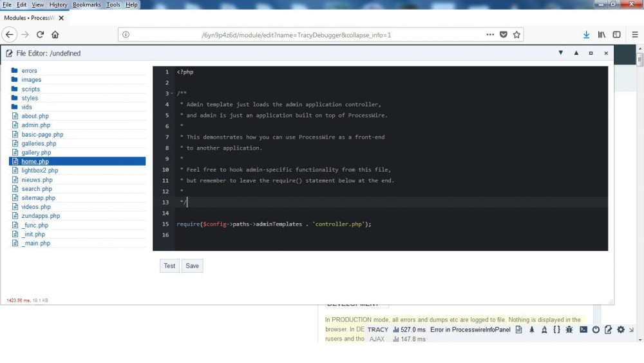Expand the errors folder
The image size is (644, 363).
click(x=29, y=71)
